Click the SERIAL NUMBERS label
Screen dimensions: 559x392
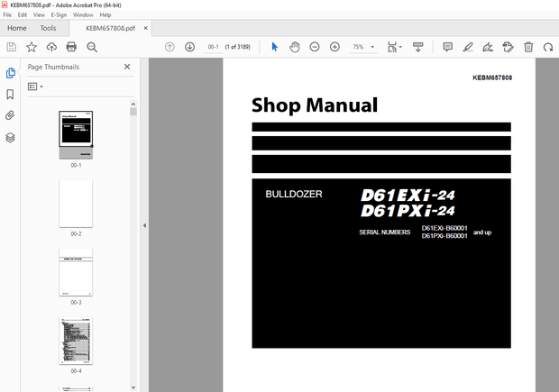point(385,232)
